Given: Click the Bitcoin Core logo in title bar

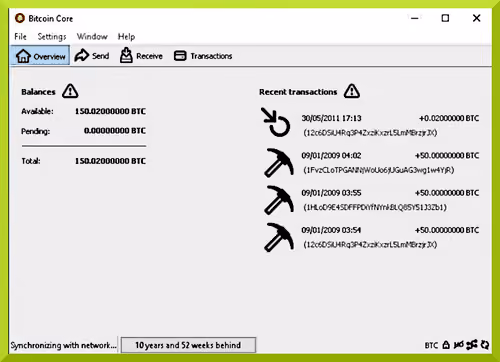Looking at the screenshot, I should 20,18.
